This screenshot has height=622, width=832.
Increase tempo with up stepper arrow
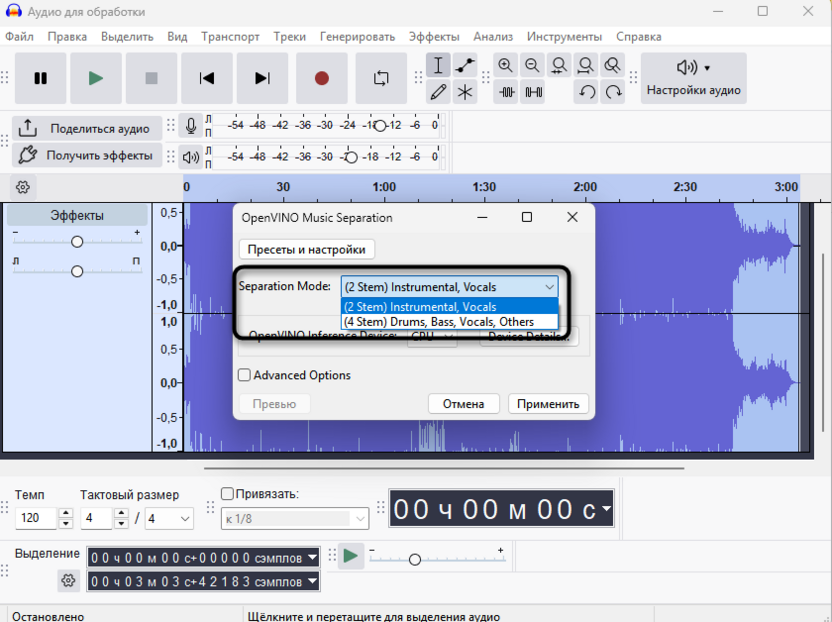(x=66, y=513)
